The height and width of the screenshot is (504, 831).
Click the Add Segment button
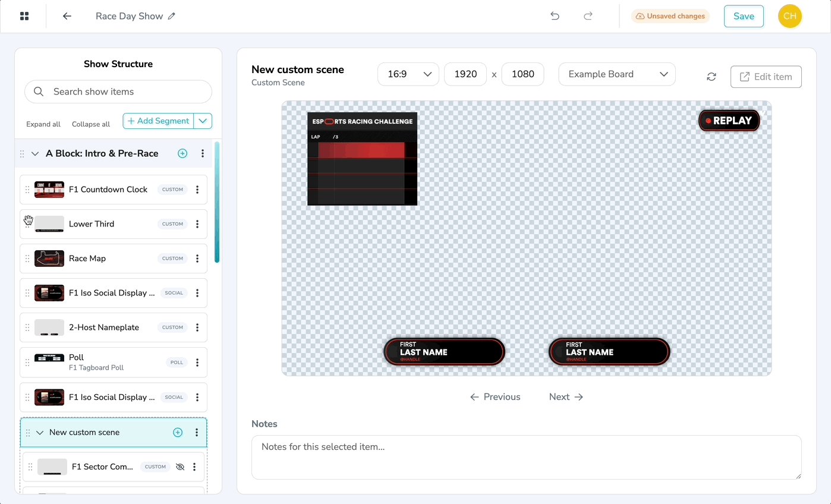[159, 121]
